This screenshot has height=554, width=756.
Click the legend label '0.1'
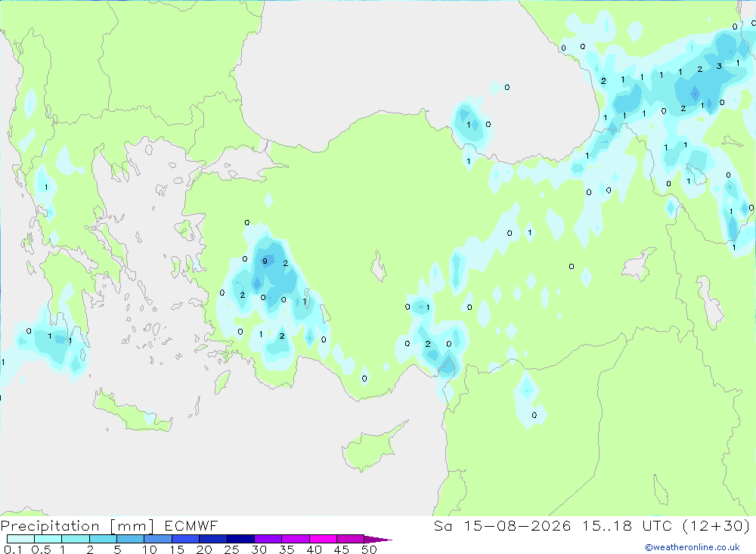tap(13, 549)
